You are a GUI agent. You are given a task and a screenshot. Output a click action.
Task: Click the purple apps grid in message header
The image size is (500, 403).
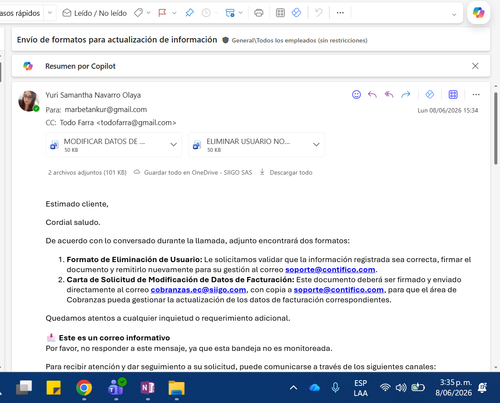coord(453,95)
